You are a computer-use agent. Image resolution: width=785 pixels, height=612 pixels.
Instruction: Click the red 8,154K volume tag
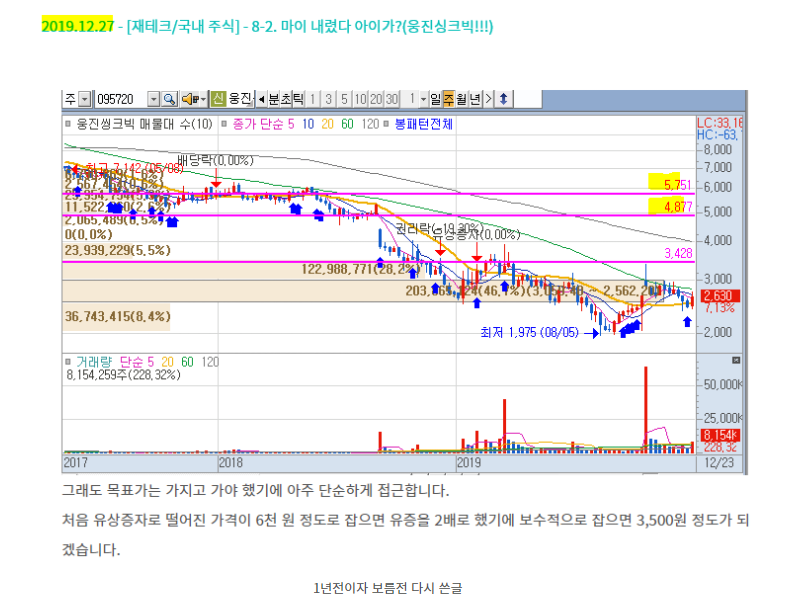coord(720,435)
